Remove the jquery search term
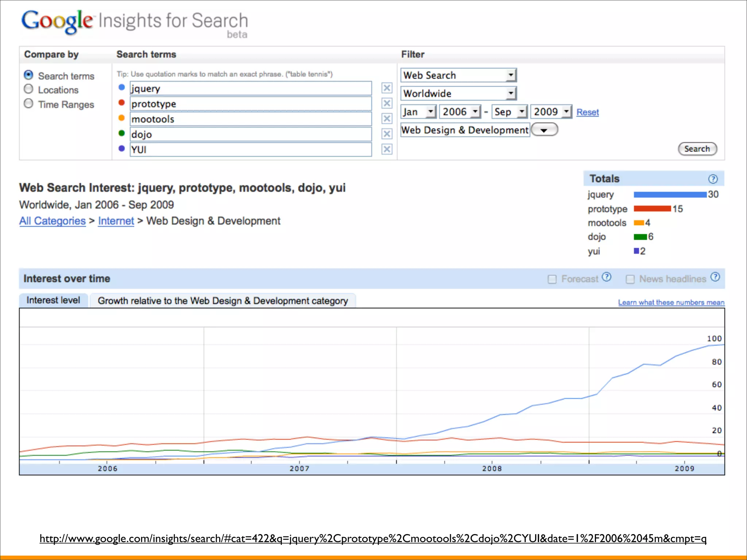 point(387,88)
